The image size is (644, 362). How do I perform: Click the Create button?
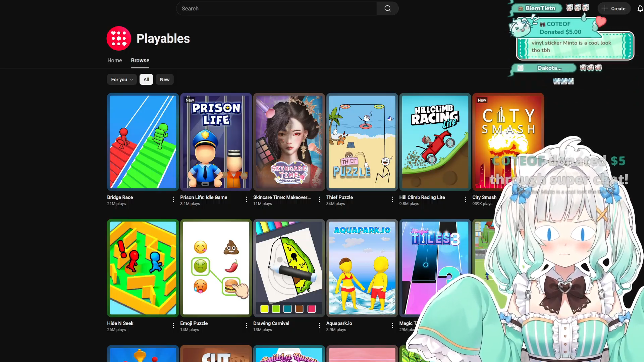[614, 8]
